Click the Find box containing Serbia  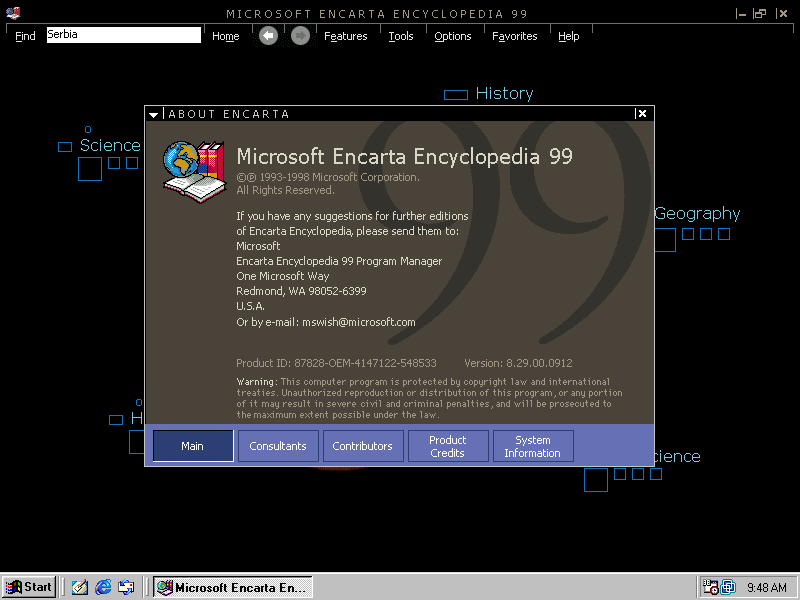pyautogui.click(x=123, y=35)
